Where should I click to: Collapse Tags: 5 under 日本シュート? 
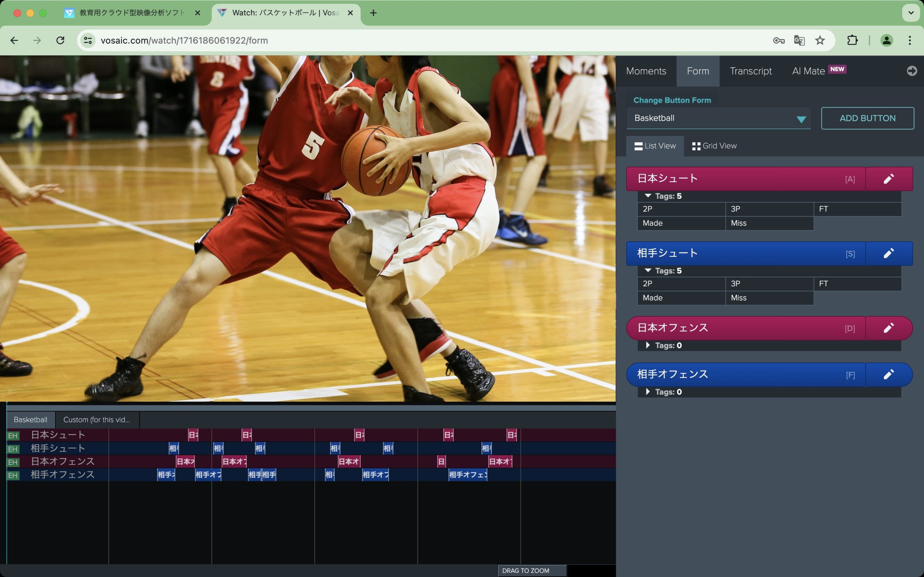click(x=648, y=196)
